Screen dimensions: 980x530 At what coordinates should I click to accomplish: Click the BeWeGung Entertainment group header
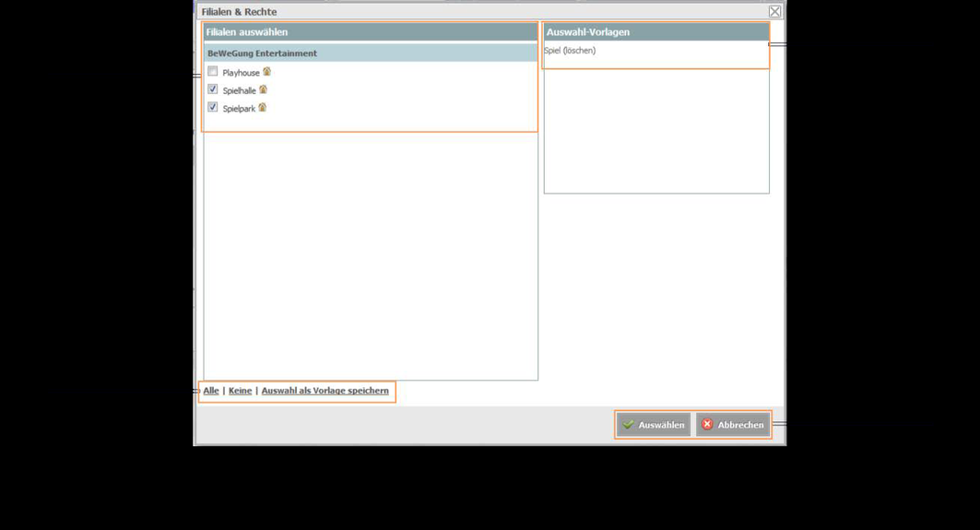(x=371, y=53)
